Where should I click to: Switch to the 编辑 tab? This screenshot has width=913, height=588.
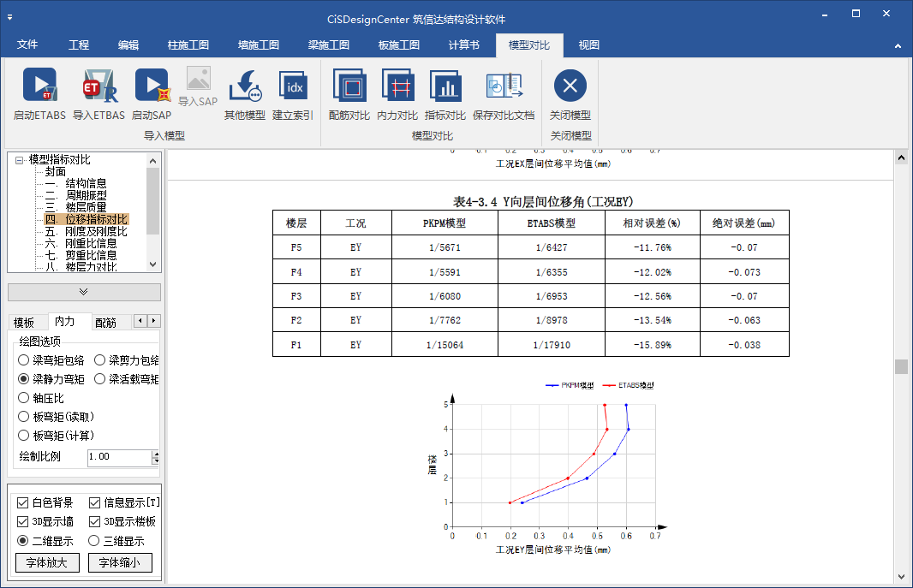tap(128, 45)
